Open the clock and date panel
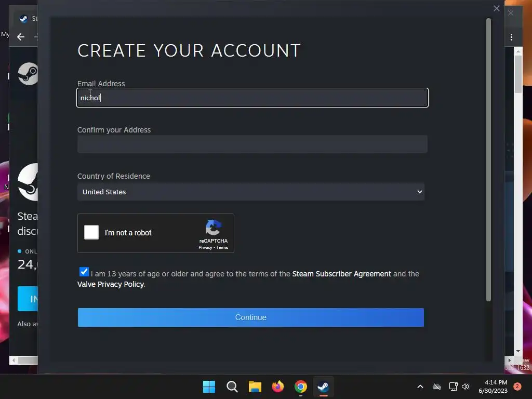532x399 pixels. point(493,387)
